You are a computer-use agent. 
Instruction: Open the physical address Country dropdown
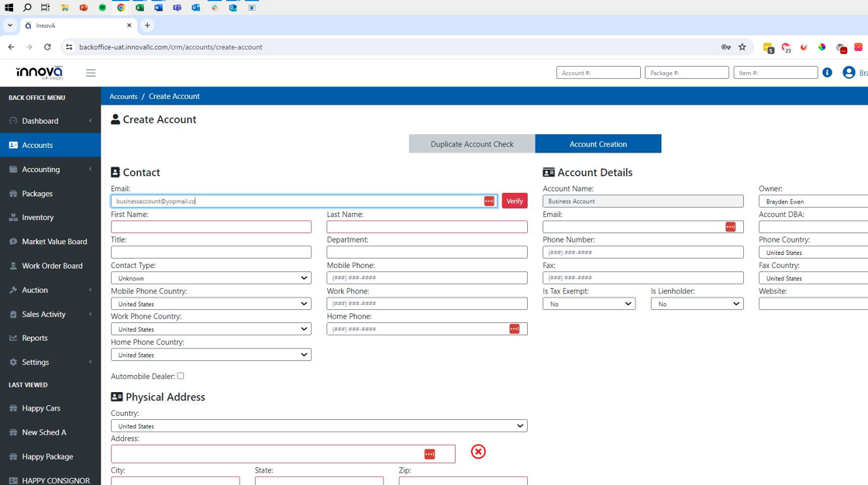[x=319, y=426]
